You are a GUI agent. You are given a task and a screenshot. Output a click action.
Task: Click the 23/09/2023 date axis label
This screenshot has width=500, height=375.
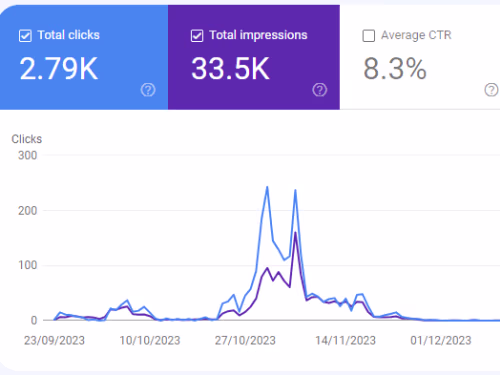pos(54,340)
